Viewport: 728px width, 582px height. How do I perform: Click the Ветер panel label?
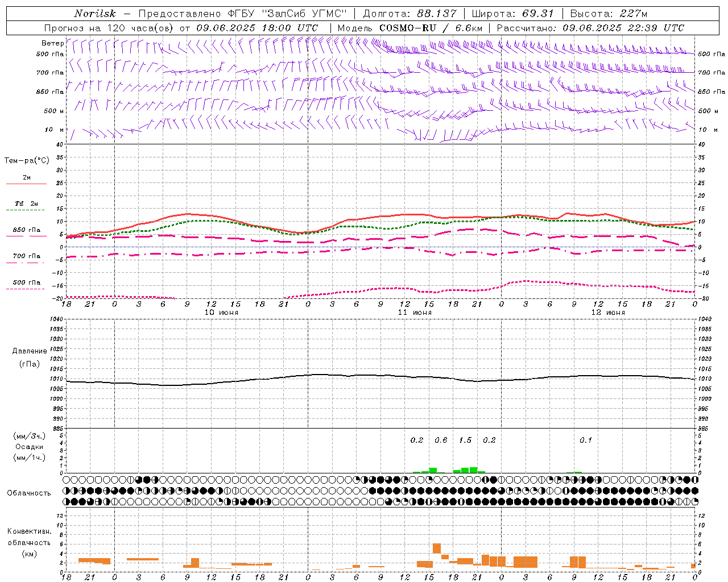(x=52, y=43)
